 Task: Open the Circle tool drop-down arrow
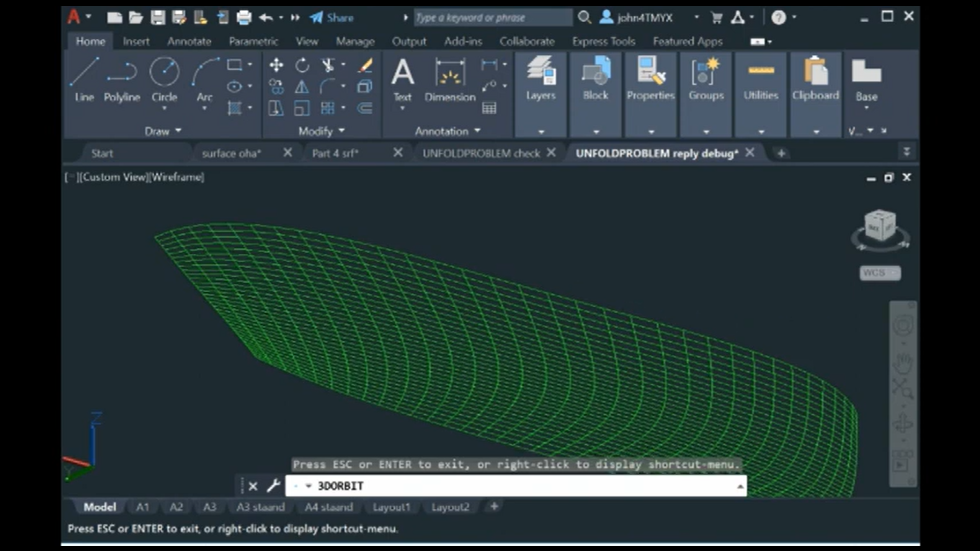tap(164, 108)
